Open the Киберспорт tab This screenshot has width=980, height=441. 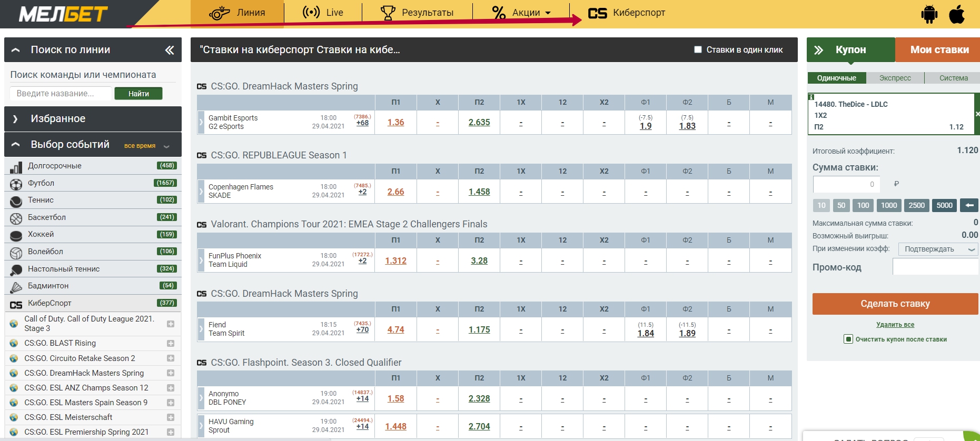pyautogui.click(x=626, y=13)
